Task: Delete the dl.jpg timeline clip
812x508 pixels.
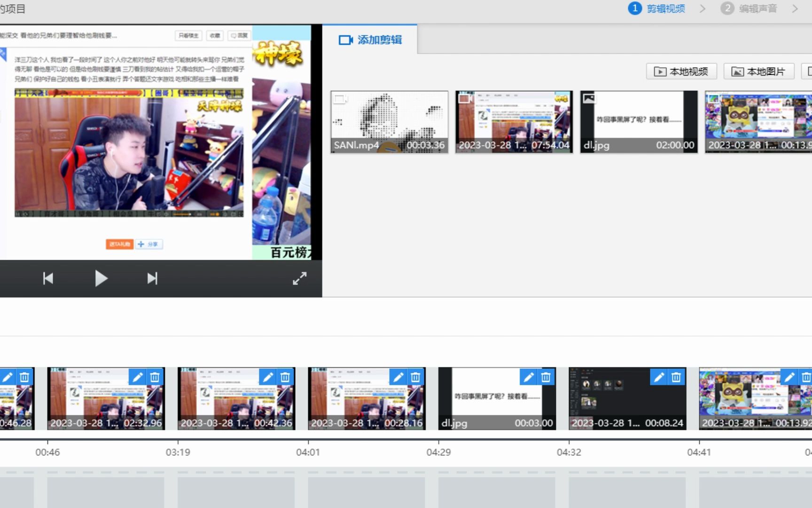Action: tap(546, 377)
